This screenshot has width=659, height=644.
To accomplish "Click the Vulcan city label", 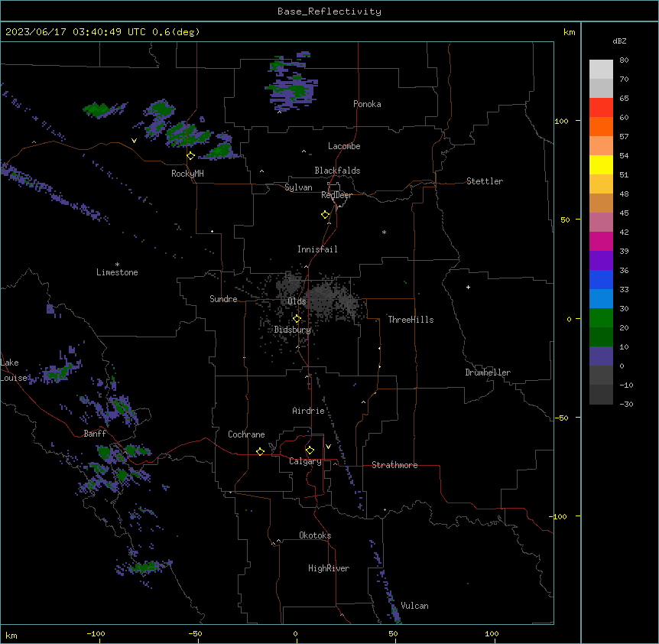I will [x=415, y=606].
